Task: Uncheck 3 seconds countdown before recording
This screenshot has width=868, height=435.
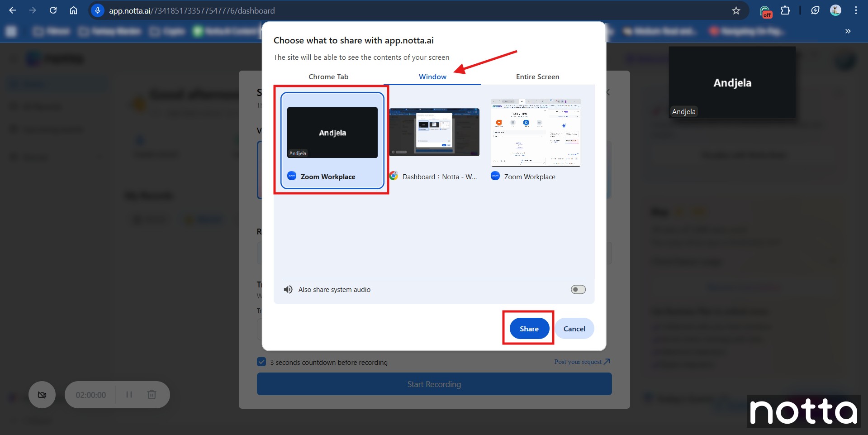Action: tap(261, 362)
